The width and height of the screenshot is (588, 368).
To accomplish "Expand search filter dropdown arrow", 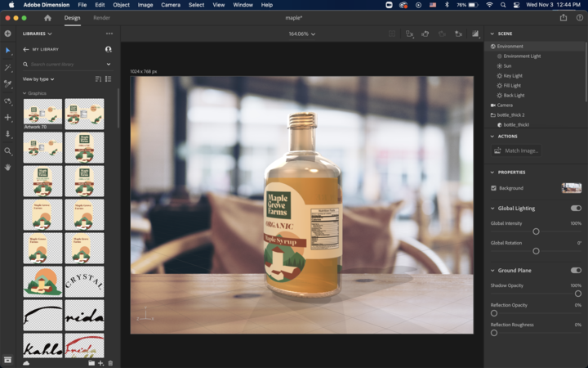I will [109, 65].
